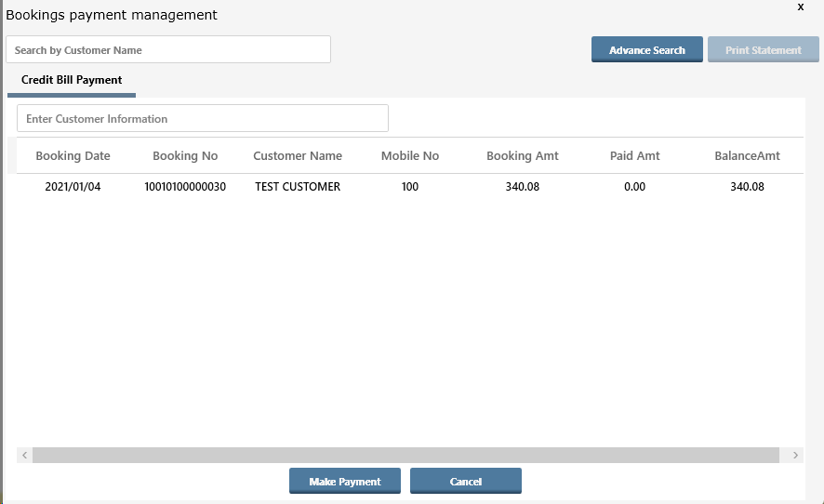Click the Paid Amt column header

pos(635,156)
